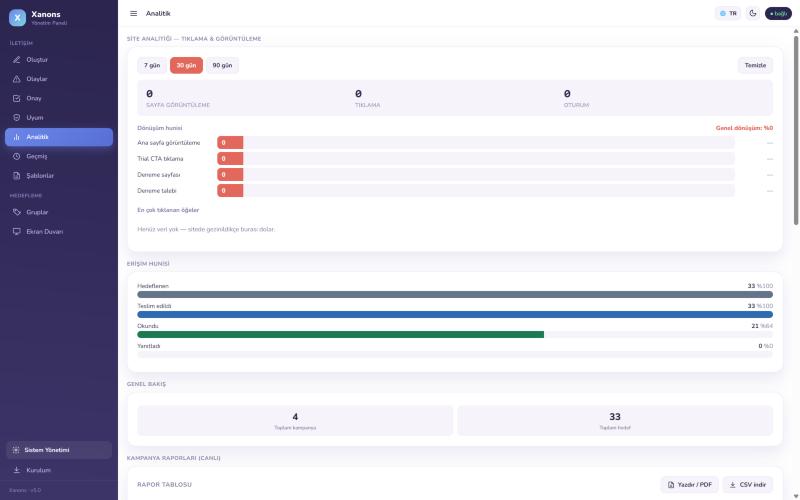Viewport: 800px width, 500px height.
Task: Click the Hedeflenen gray progress bar
Action: click(455, 294)
